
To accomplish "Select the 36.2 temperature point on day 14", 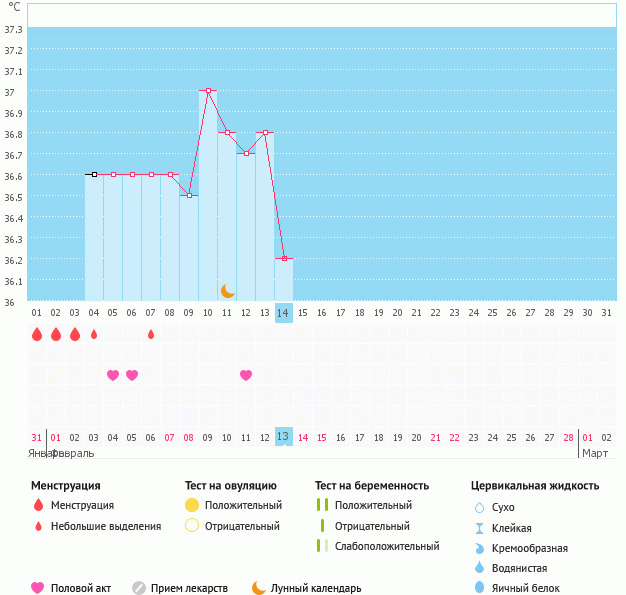I will tap(284, 258).
